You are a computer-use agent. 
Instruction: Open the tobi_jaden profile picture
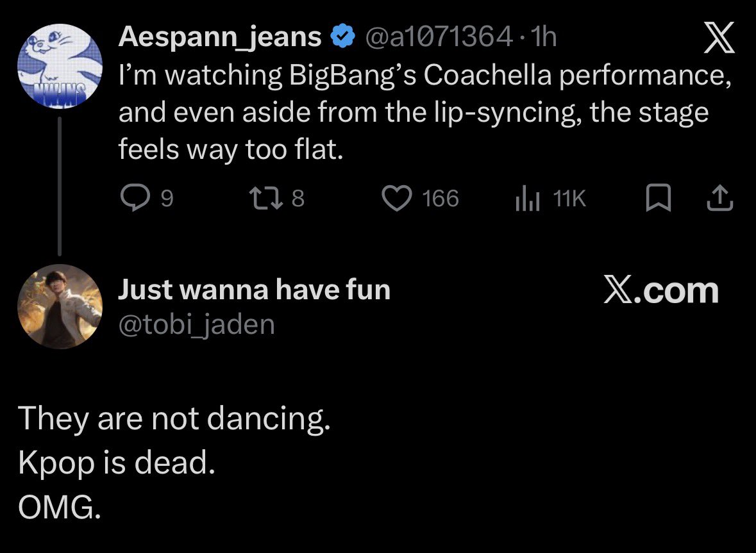[60, 306]
